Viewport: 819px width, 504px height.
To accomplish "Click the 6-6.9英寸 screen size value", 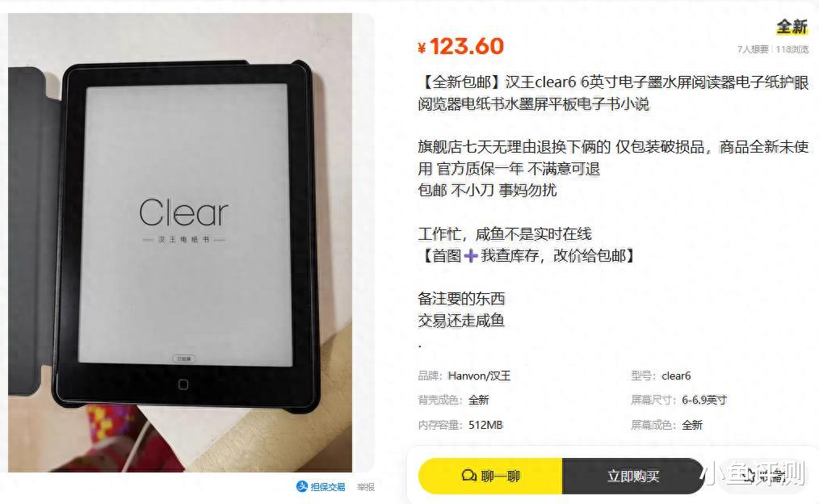I will click(704, 400).
